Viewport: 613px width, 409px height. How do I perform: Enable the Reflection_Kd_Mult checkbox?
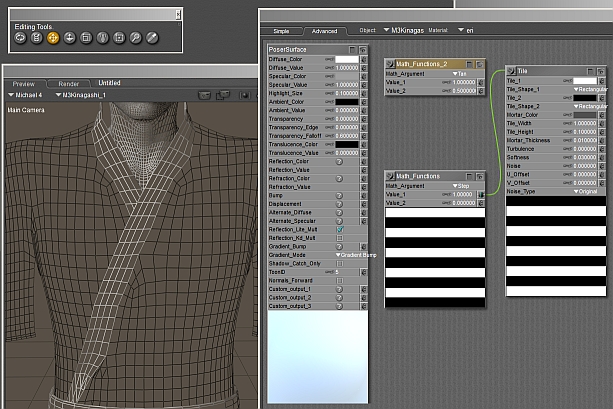point(340,238)
